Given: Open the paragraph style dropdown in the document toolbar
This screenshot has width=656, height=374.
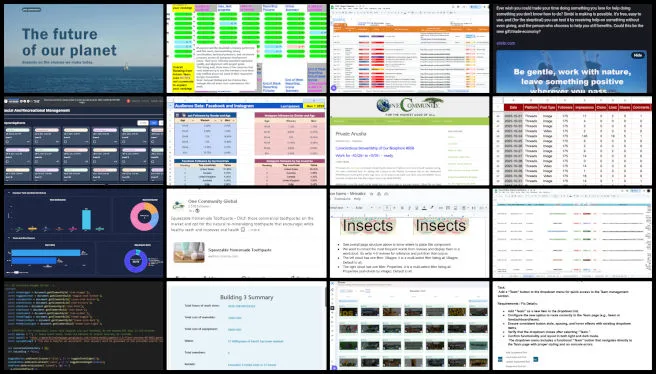Looking at the screenshot, I should click(339, 207).
